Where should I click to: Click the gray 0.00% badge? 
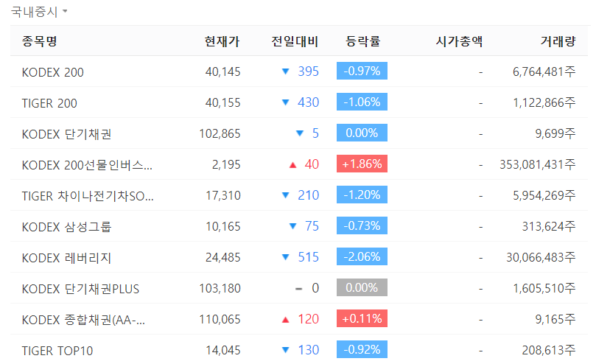click(362, 287)
